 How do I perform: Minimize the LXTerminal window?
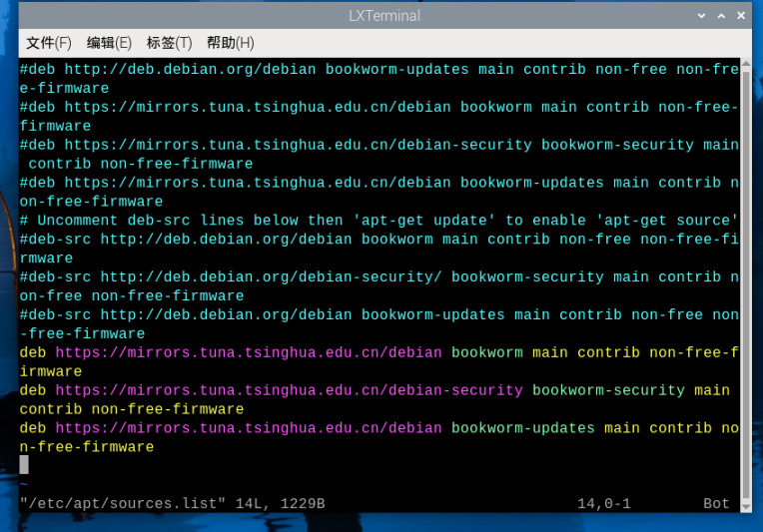(701, 16)
